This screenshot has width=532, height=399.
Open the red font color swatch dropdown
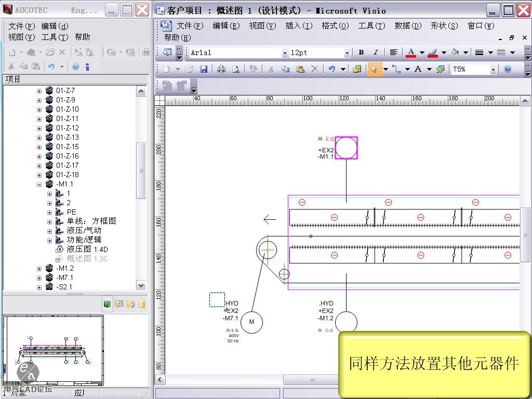[422, 52]
